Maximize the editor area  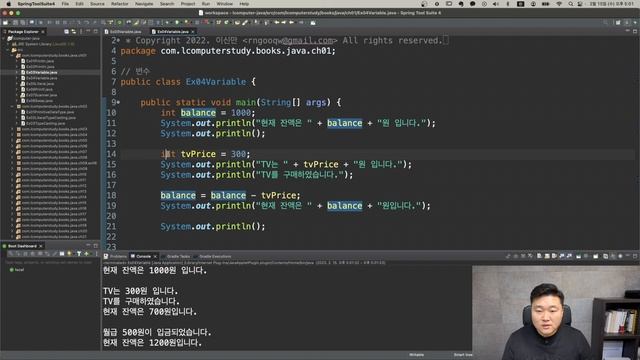pyautogui.click(x=635, y=31)
